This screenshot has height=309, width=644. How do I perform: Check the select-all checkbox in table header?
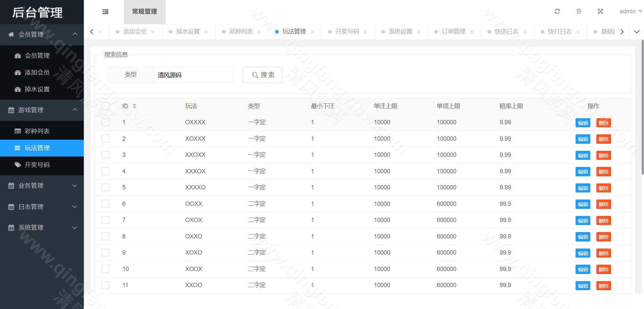(105, 106)
